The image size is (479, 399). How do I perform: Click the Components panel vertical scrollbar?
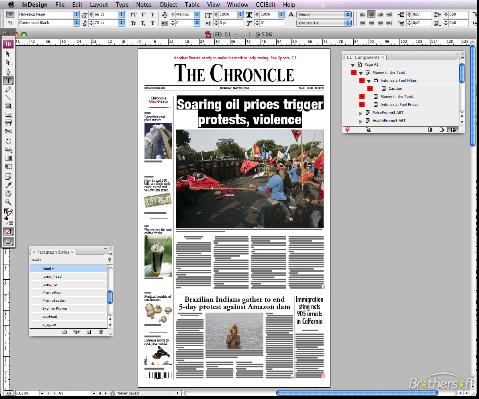[x=462, y=73]
